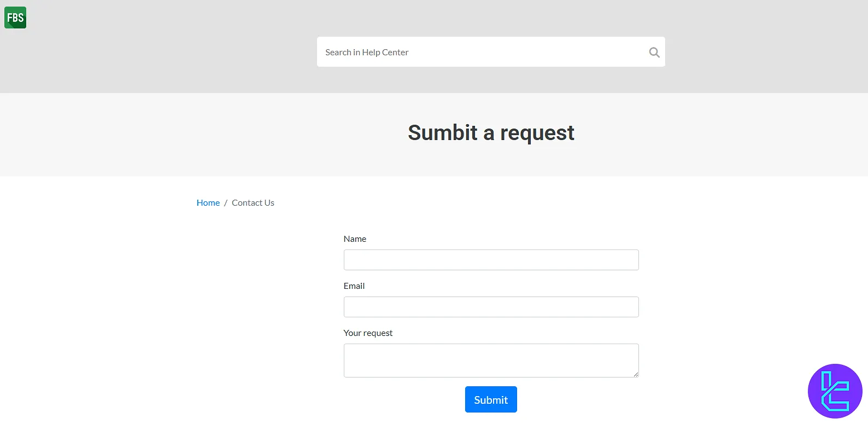Click the Sumbit a request page heading

(x=491, y=132)
